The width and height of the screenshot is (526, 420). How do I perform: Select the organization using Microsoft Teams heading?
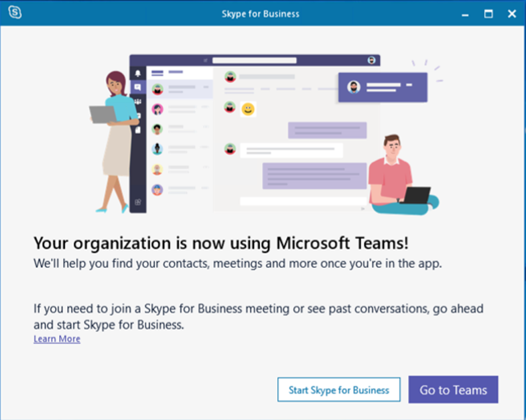click(x=221, y=243)
